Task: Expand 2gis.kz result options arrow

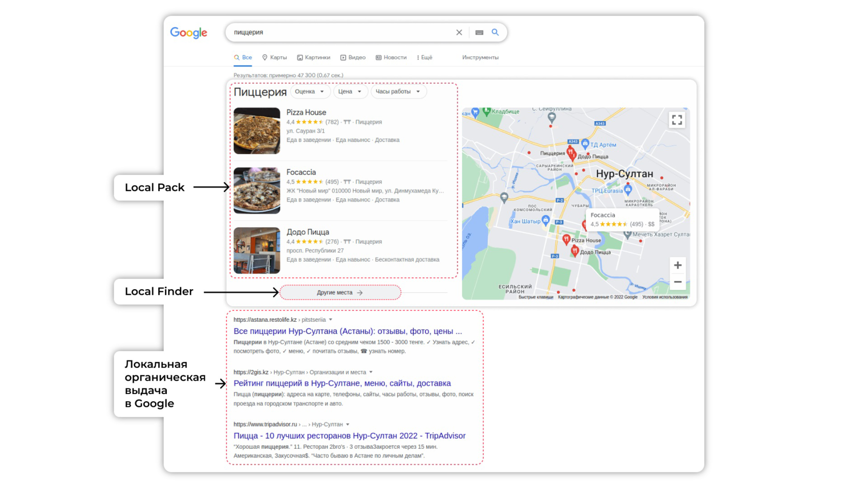Action: click(x=371, y=372)
